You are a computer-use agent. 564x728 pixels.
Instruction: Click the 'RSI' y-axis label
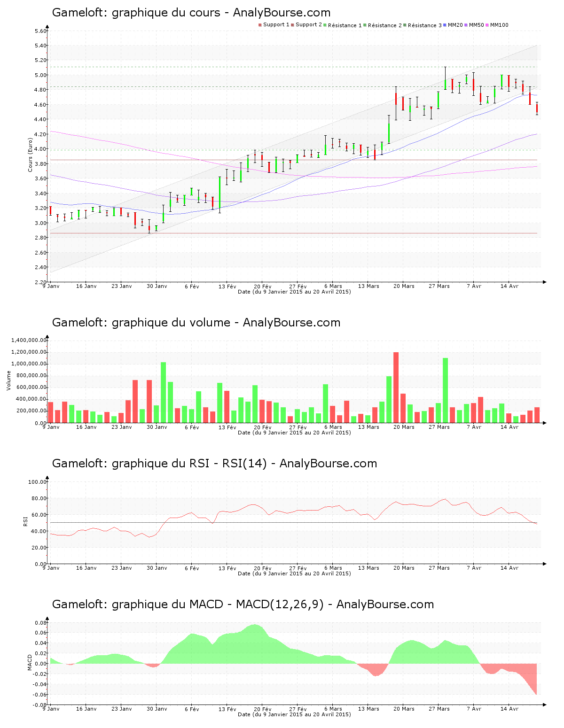pos(25,521)
